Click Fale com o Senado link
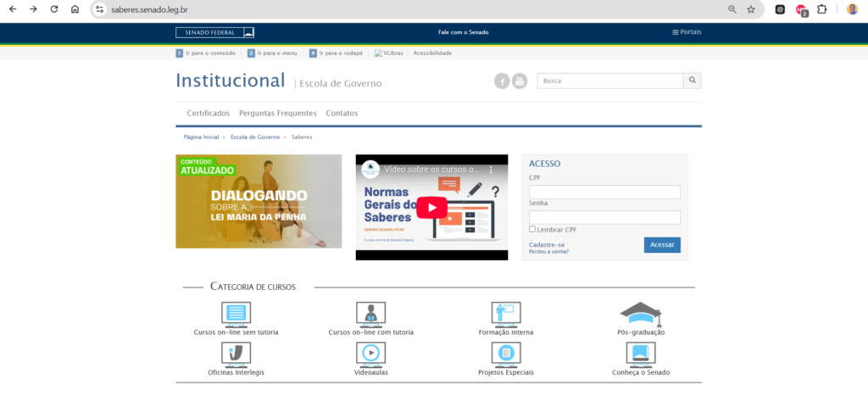The height and width of the screenshot is (407, 868). click(464, 32)
